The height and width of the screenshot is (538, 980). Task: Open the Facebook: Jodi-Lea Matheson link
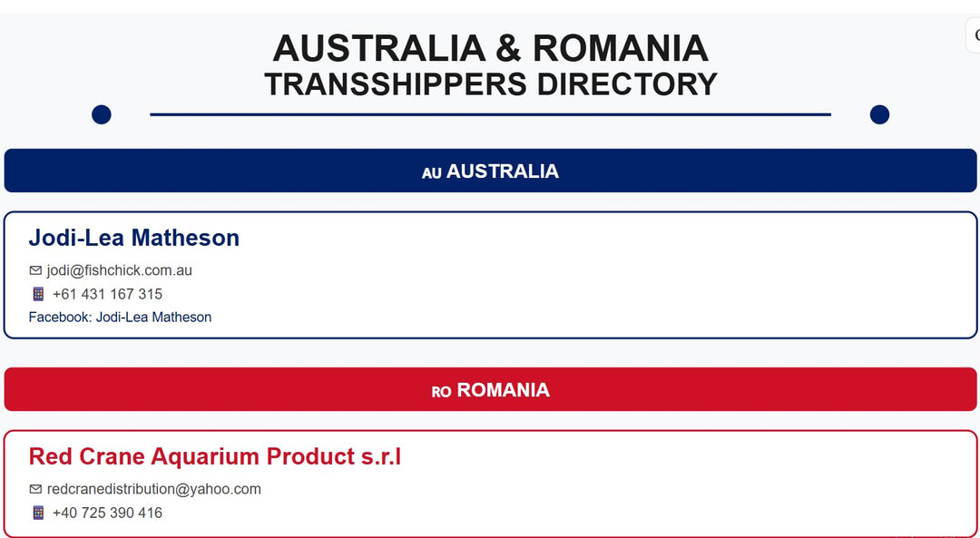pyautogui.click(x=120, y=317)
